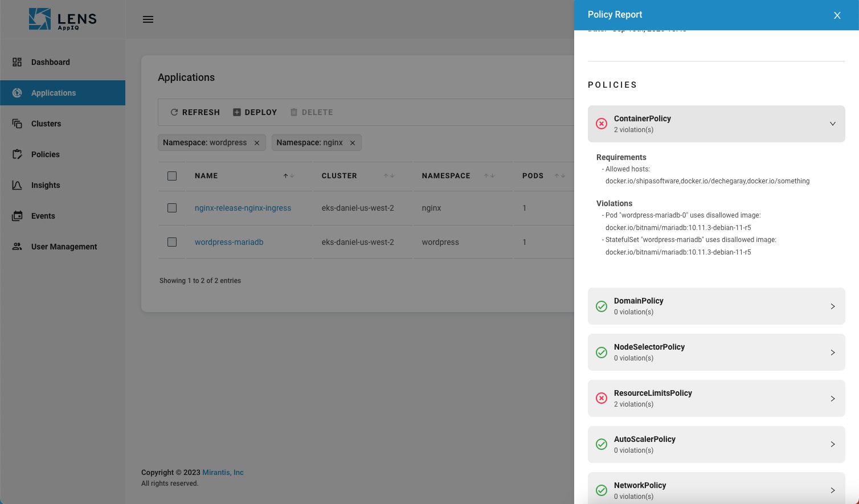Toggle the select-all checkbox in table header
Image resolution: width=859 pixels, height=504 pixels.
click(172, 176)
